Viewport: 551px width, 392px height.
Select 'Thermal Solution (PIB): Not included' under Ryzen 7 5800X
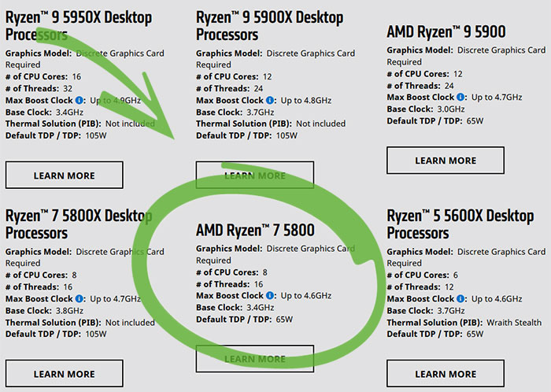coord(80,323)
